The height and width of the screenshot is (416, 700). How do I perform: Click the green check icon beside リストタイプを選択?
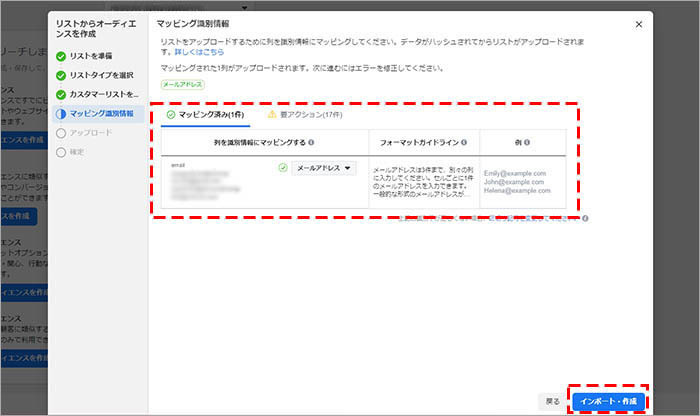(62, 76)
